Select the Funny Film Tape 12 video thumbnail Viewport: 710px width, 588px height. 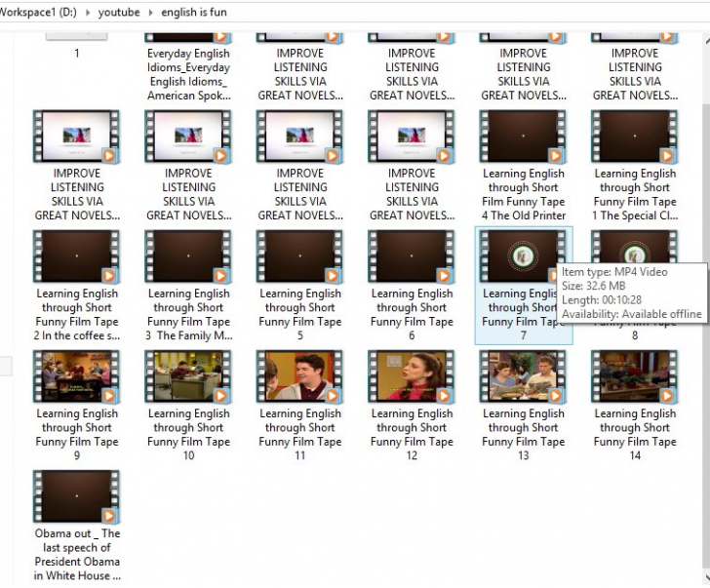[x=412, y=376]
